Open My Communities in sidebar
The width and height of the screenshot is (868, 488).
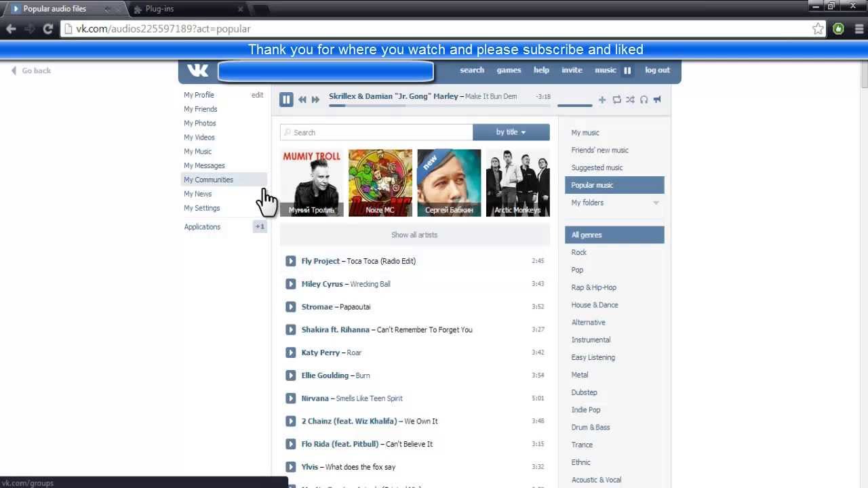[208, 180]
